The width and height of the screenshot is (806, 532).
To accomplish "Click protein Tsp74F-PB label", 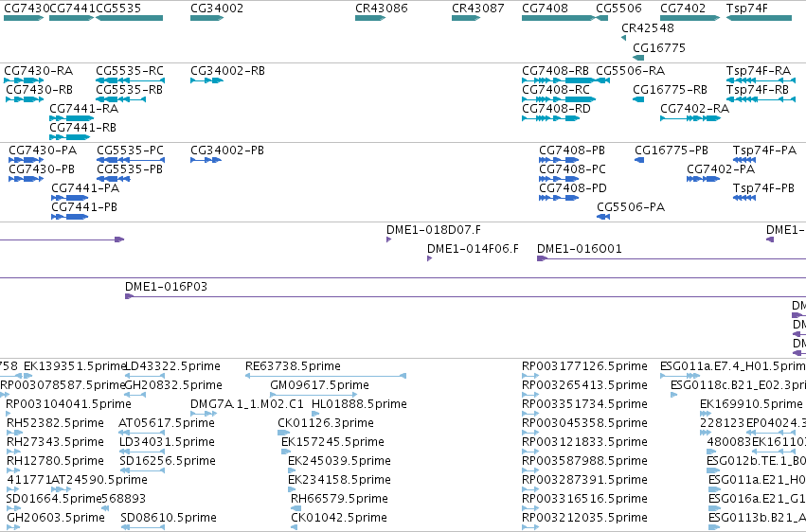I will (763, 188).
